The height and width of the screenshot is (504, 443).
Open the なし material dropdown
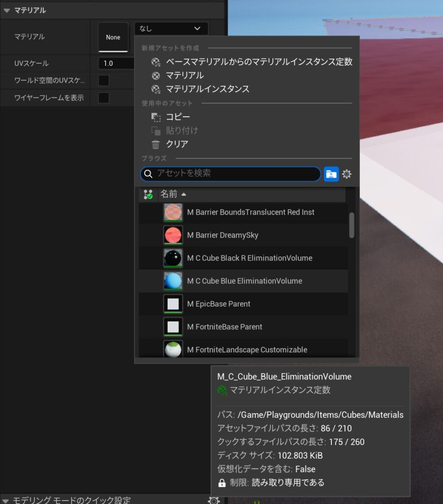click(x=171, y=29)
